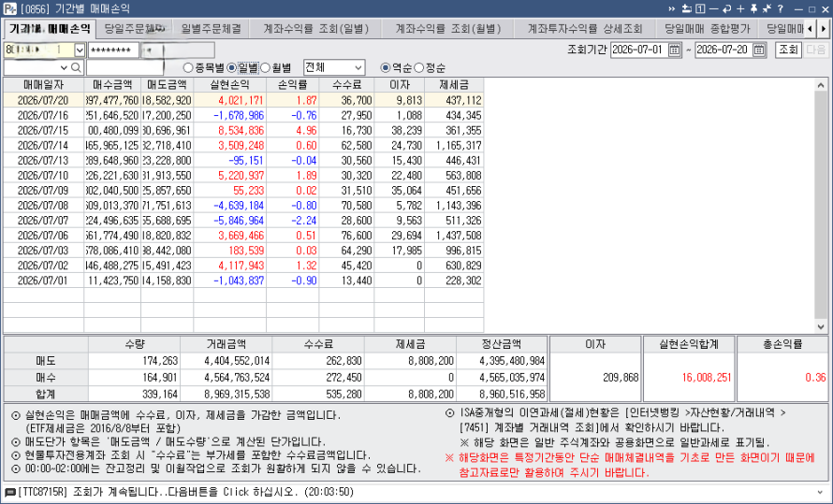Image resolution: width=833 pixels, height=504 pixels.
Task: Click the table scrollbar up arrow
Action: 821,85
